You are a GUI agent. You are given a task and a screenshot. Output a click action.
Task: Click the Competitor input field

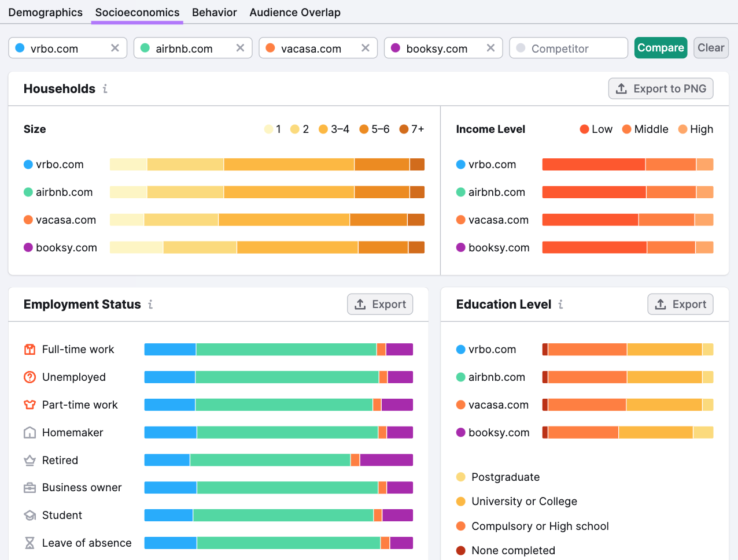pos(569,48)
